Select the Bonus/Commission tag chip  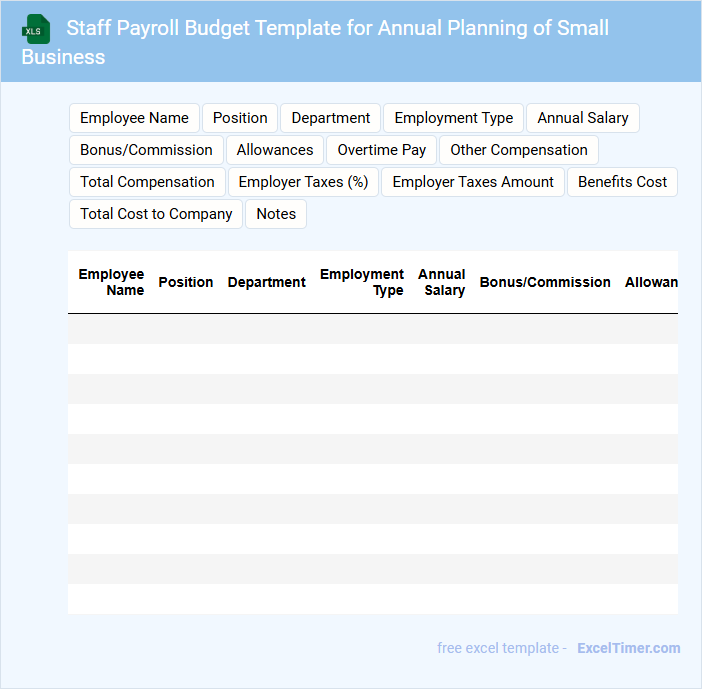(146, 150)
